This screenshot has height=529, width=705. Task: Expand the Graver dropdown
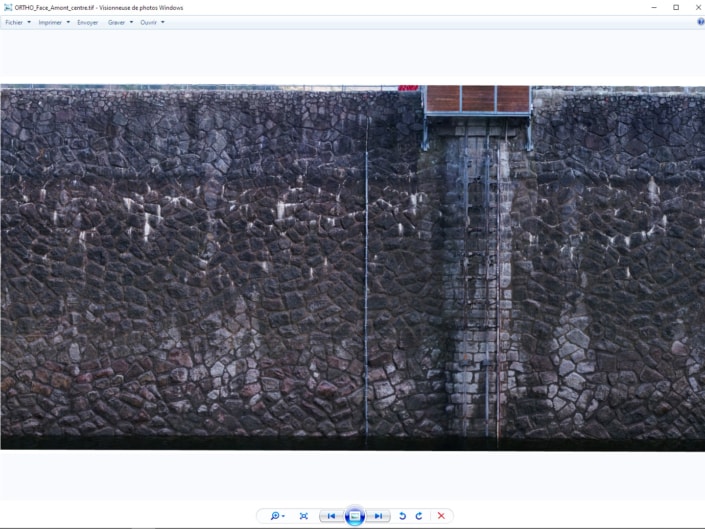click(x=120, y=22)
